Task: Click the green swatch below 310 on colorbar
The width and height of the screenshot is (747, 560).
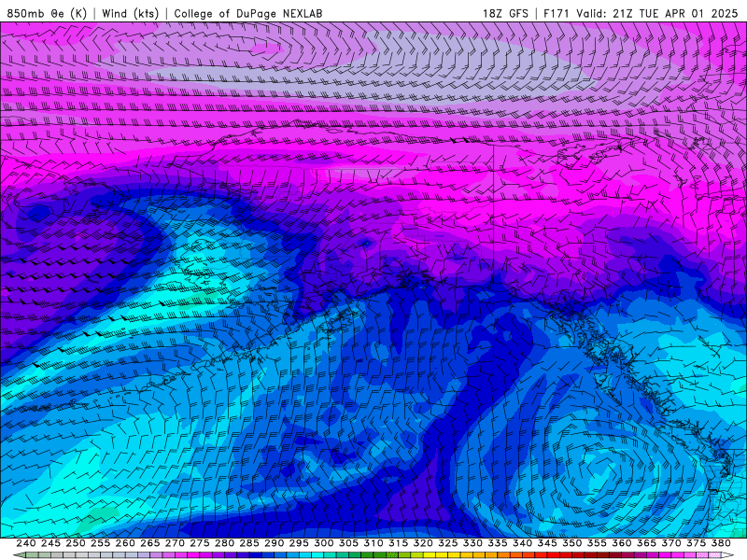Action: click(x=378, y=555)
